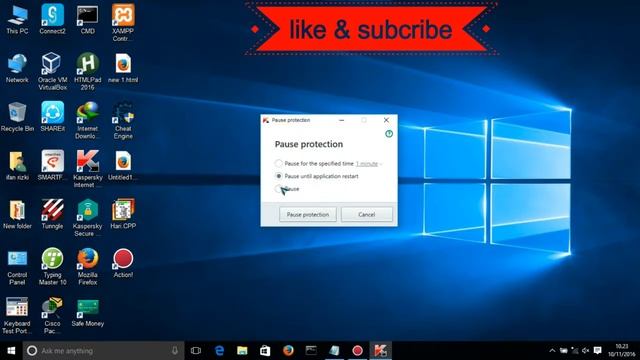Open Connect2 desktop shortcut
Viewport: 640px width, 360px height.
52,19
